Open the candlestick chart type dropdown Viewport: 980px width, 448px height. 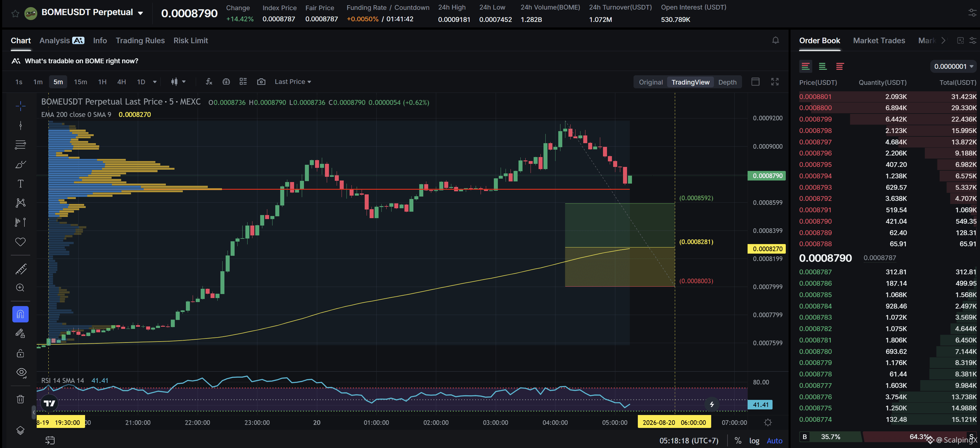click(x=178, y=81)
